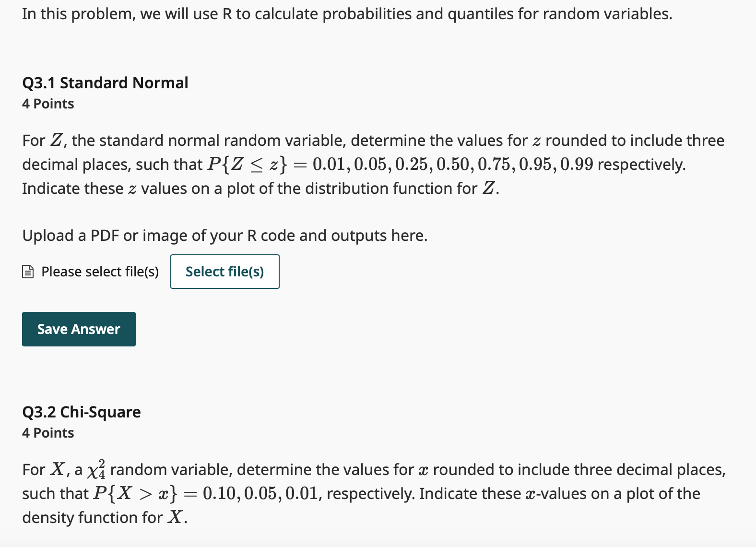
Task: Click the P{X > x} chi-square formula
Action: click(x=136, y=494)
